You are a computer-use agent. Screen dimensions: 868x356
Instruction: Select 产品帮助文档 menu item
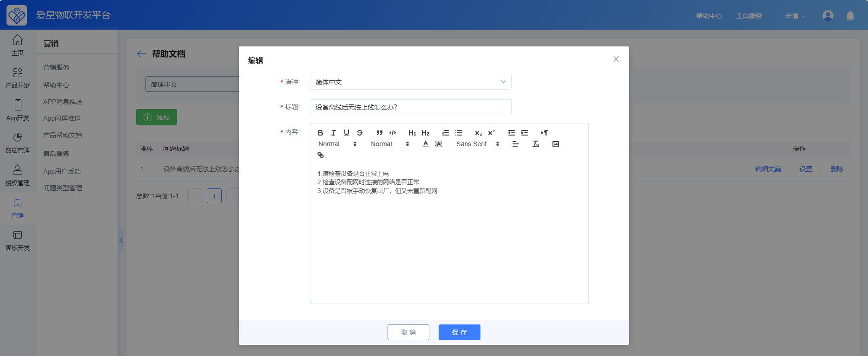pos(63,135)
